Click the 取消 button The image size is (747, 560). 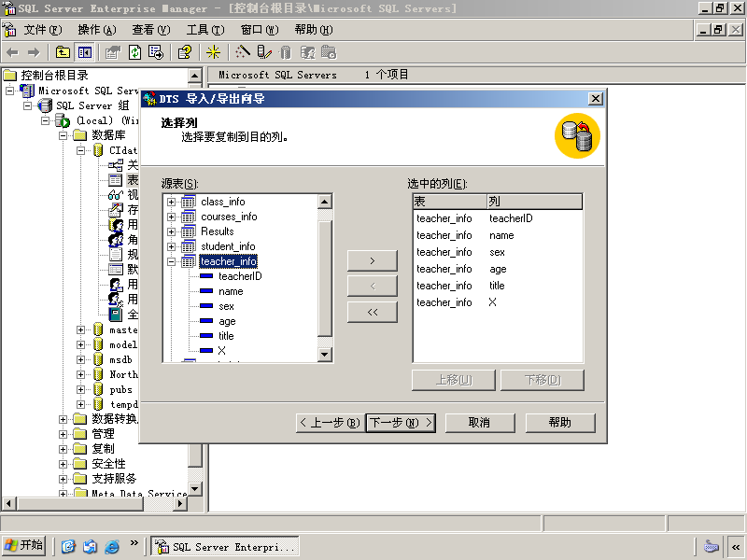480,423
